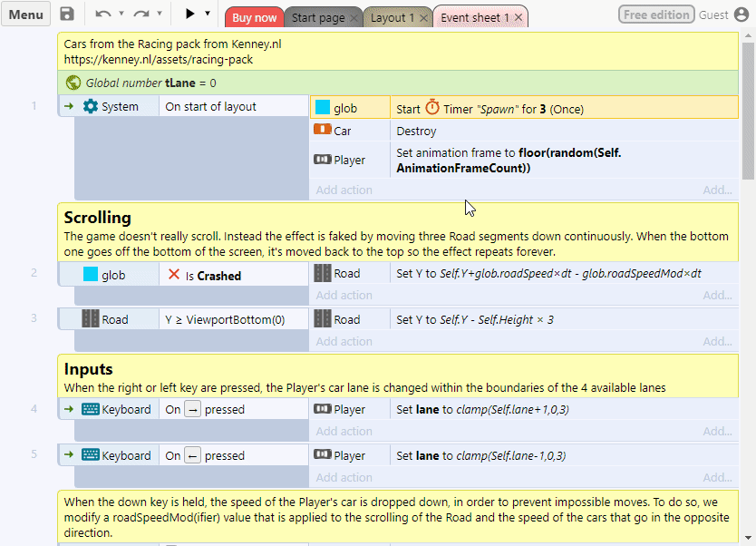
Task: Click the System gear icon in event 1
Action: (x=91, y=106)
